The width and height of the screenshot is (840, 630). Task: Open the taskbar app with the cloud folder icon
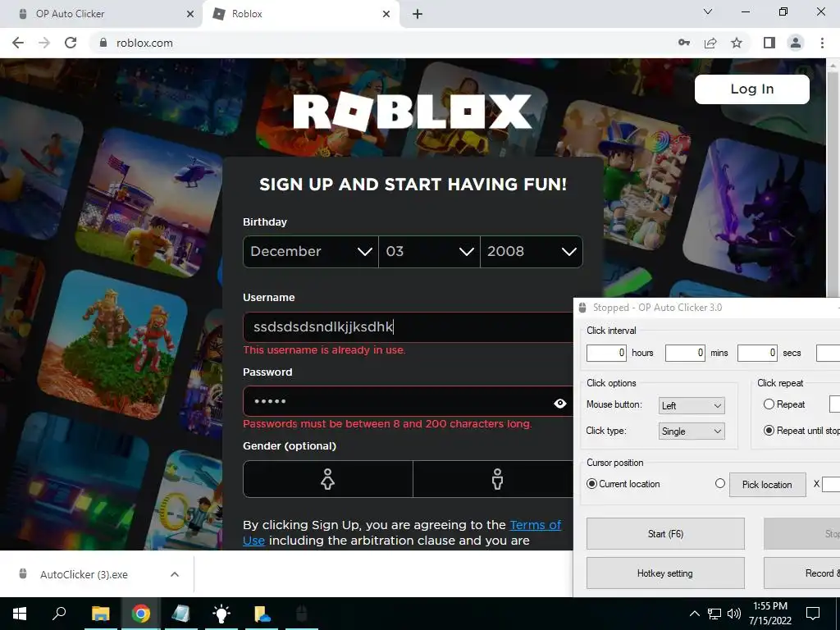click(262, 614)
